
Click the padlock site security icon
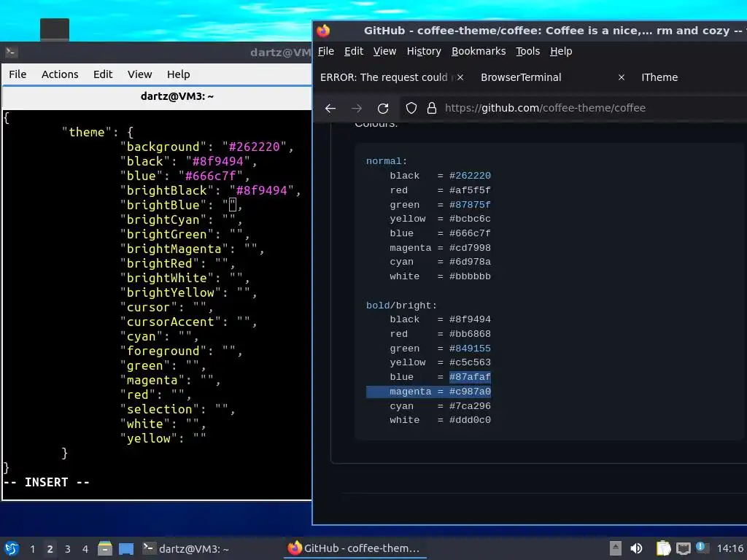(x=432, y=108)
